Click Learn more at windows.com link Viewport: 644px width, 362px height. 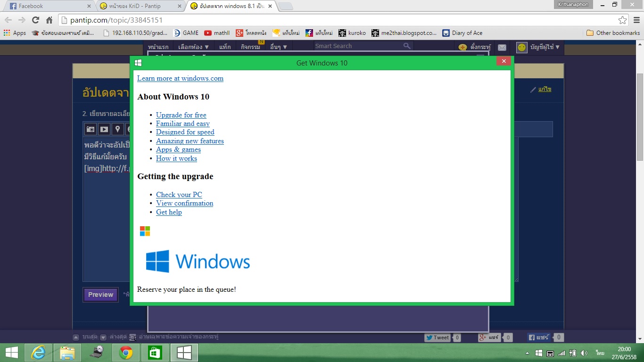point(180,78)
